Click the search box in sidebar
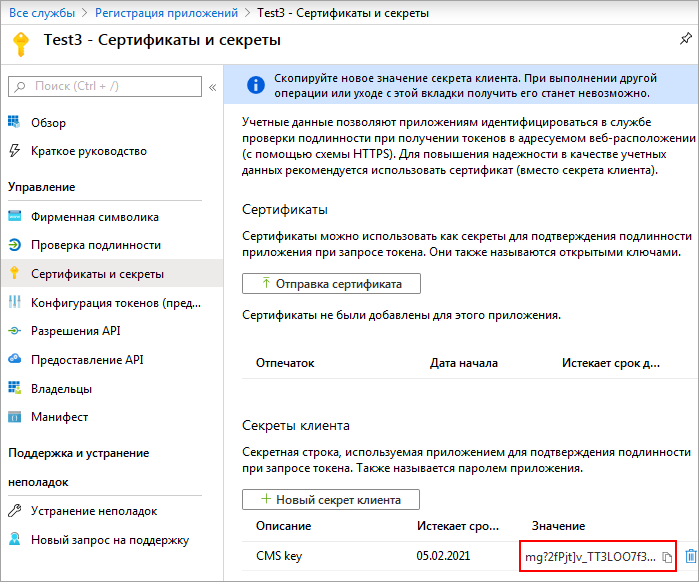The height and width of the screenshot is (582, 699). click(x=105, y=87)
